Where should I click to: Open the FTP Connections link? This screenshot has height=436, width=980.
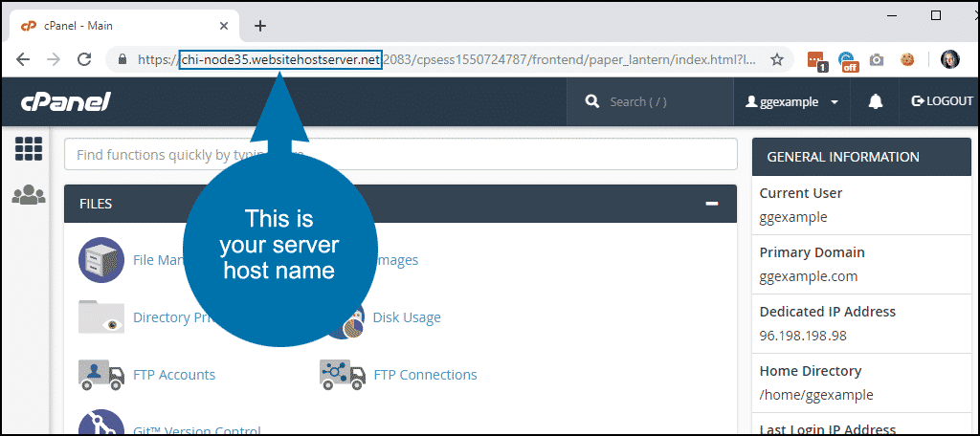point(425,375)
